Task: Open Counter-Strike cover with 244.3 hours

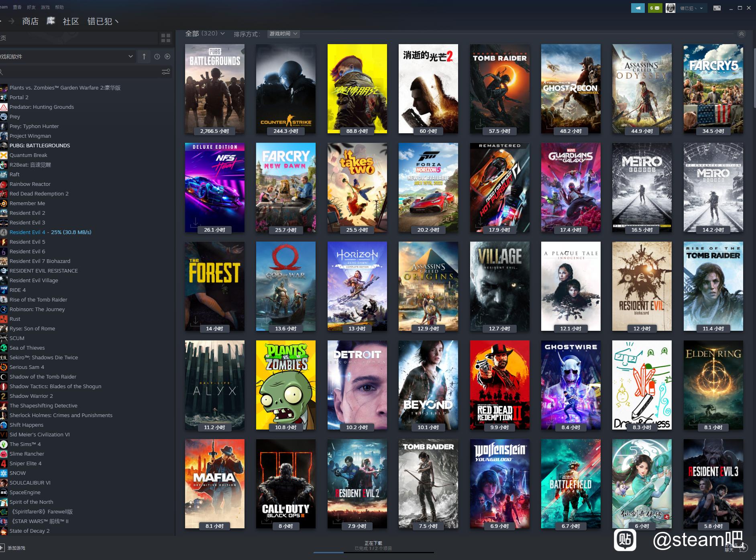Action: [286, 89]
